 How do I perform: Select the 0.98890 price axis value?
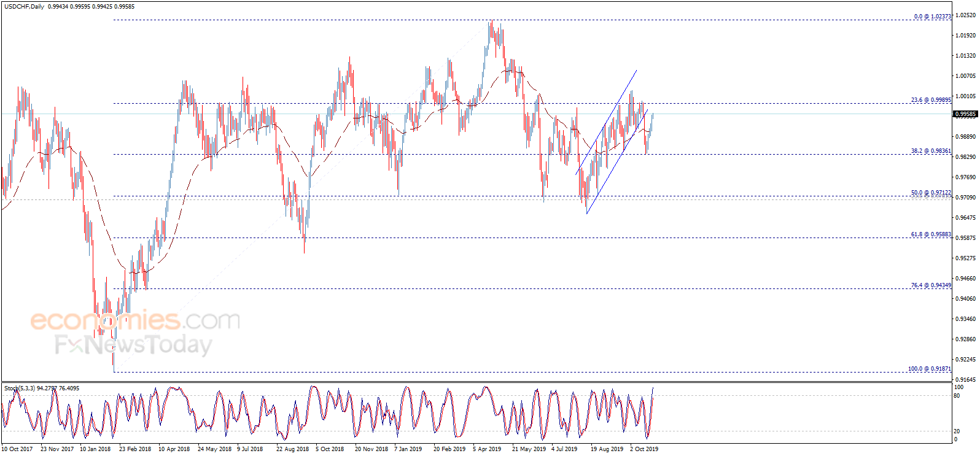[x=965, y=137]
